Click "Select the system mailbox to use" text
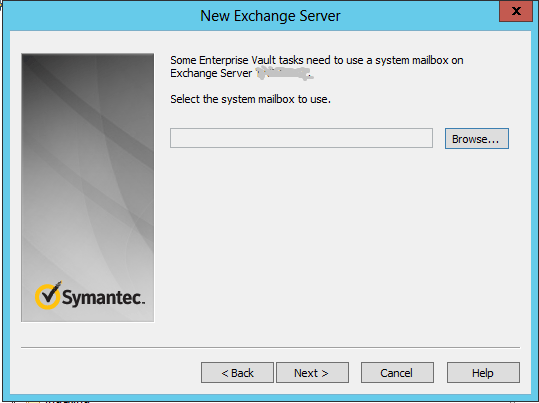This screenshot has height=403, width=539. coord(250,99)
